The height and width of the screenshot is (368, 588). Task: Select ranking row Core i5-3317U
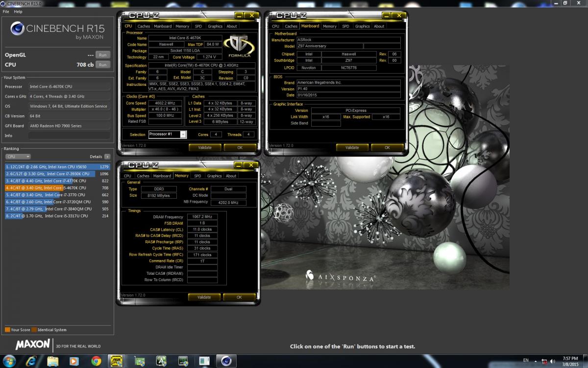58,216
